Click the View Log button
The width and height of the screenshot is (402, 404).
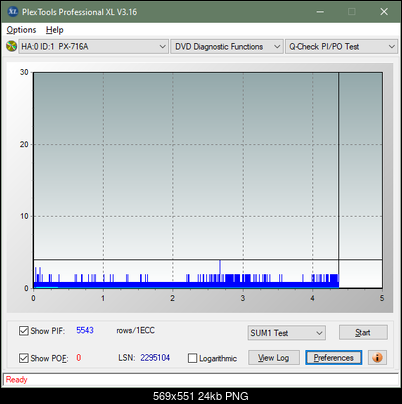click(x=274, y=358)
